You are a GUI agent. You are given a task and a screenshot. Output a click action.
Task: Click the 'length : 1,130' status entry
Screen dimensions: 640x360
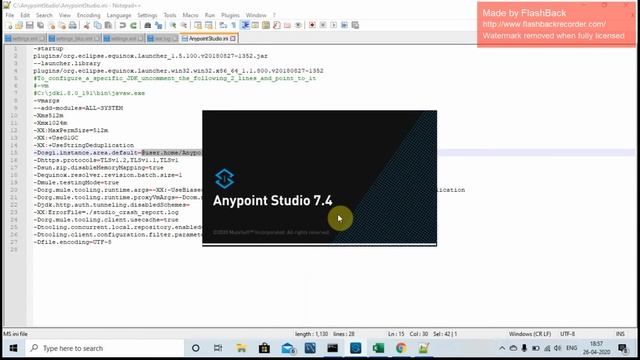[311, 334]
